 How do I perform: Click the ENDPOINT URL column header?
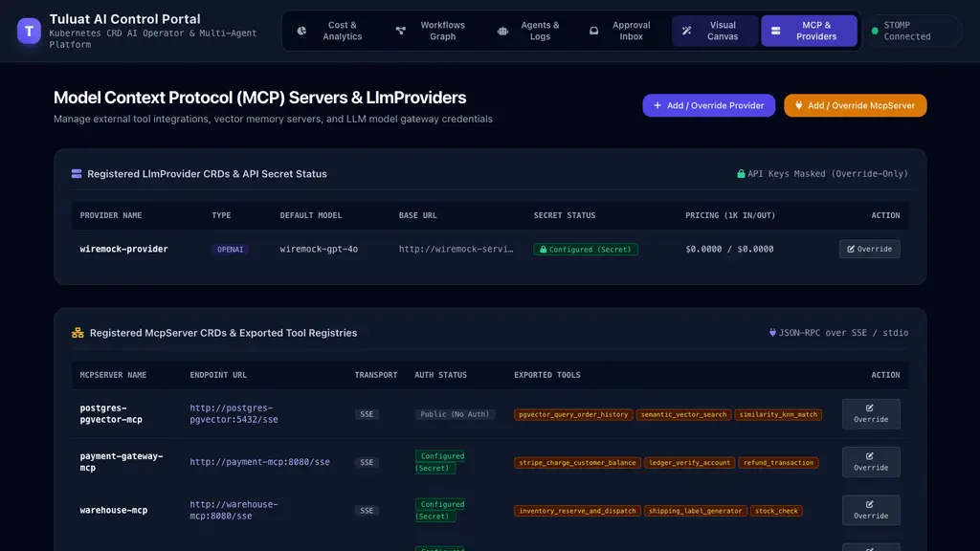218,375
